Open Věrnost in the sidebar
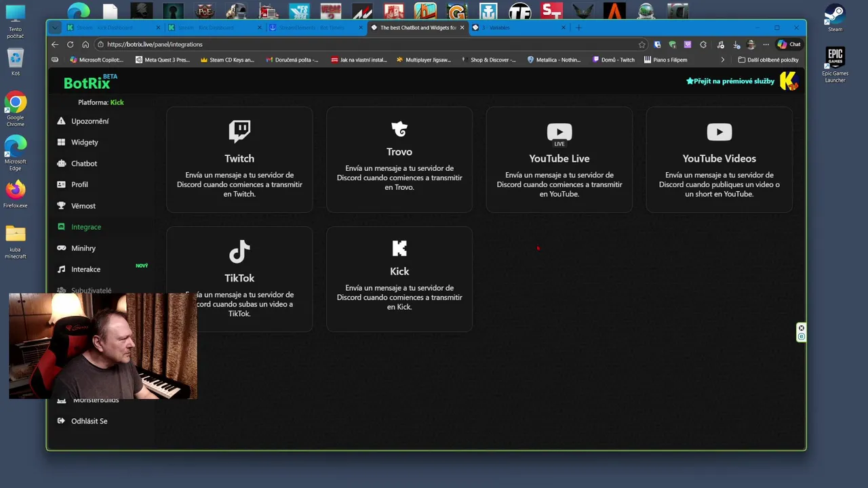 point(83,206)
